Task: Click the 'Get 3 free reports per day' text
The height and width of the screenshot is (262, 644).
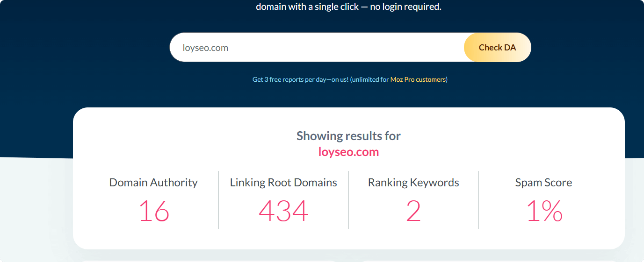Action: [300, 79]
